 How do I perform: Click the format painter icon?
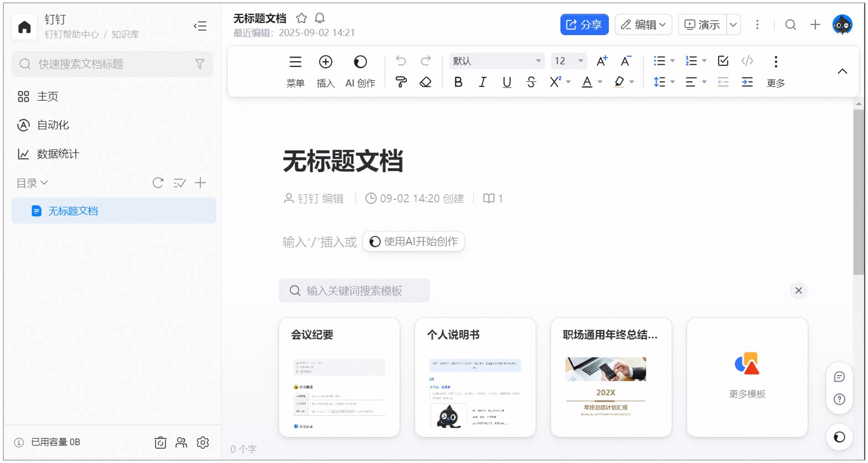coord(401,82)
